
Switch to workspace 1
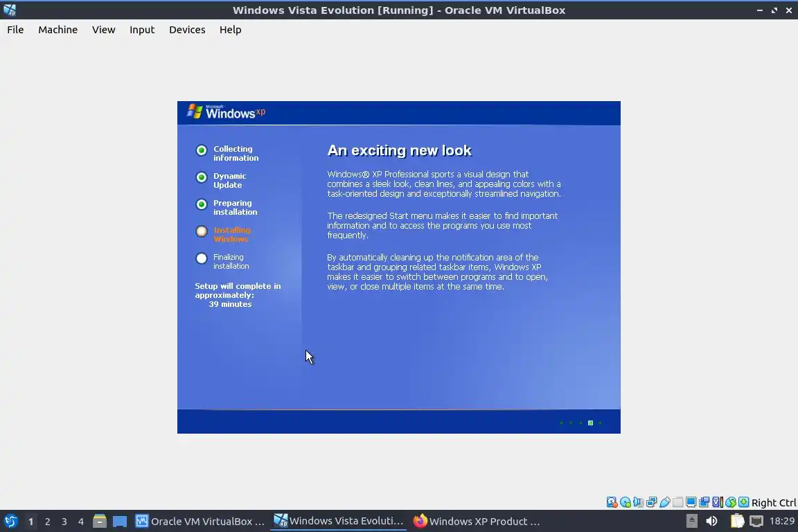tap(31, 522)
